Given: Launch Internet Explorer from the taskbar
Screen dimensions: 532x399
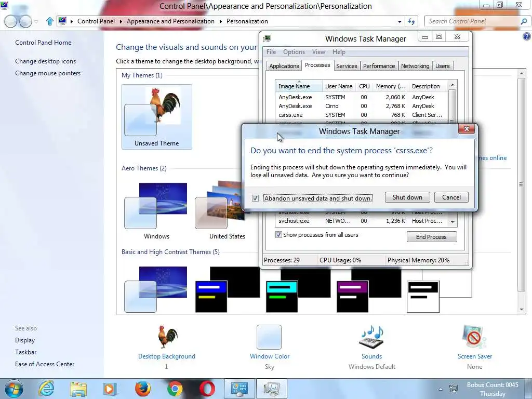Looking at the screenshot, I should 46,389.
